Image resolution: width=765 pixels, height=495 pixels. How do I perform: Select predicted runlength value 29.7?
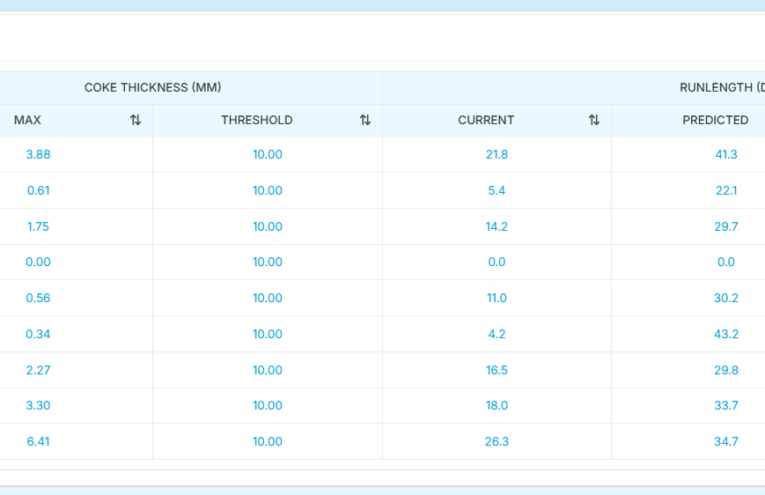click(726, 227)
